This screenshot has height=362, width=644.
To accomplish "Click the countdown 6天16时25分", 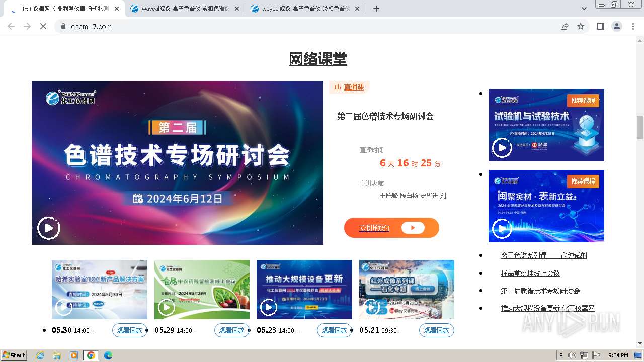I will (x=411, y=163).
